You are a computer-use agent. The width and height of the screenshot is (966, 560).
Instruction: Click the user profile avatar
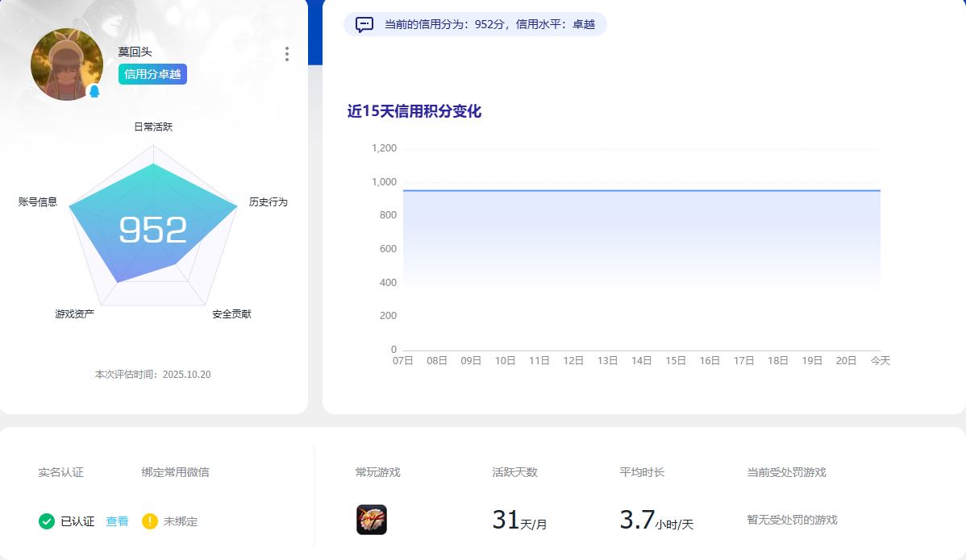click(x=66, y=64)
